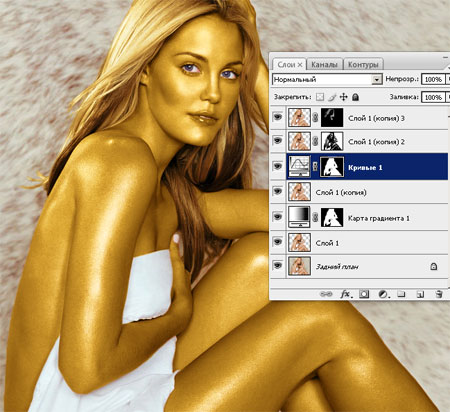Hide the Кривые 1 adjustment layer
The height and width of the screenshot is (412, 450).
click(278, 166)
